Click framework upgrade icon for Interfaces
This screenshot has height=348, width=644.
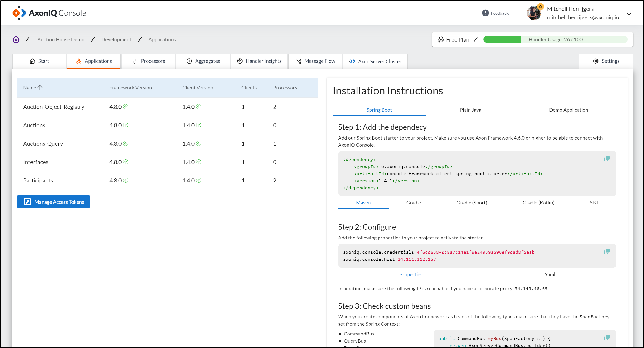[126, 162]
